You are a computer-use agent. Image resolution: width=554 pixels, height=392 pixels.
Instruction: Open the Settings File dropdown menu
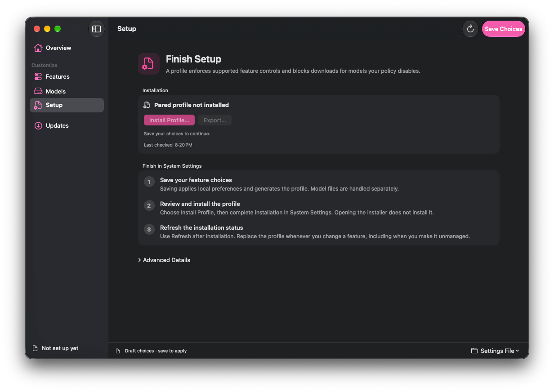tap(495, 351)
